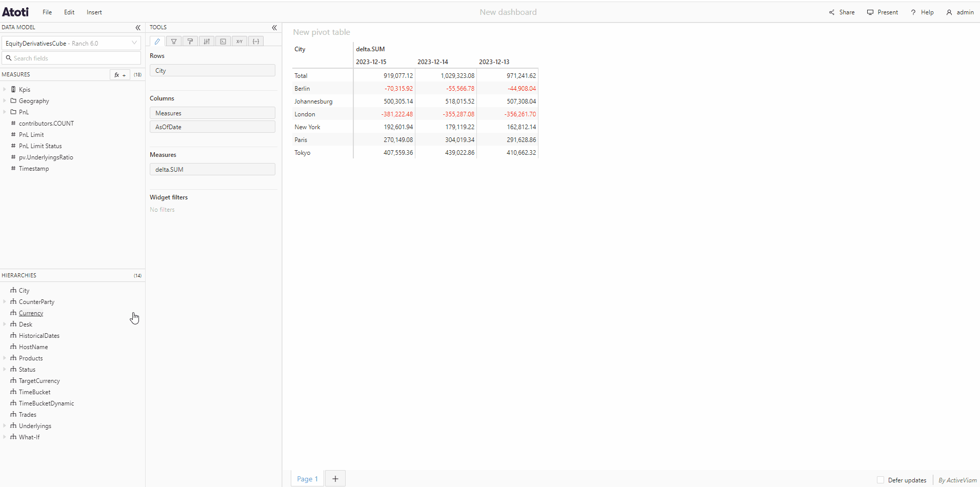980x487 pixels.
Task: Select the contributors.COUNT measure
Action: pyautogui.click(x=46, y=124)
